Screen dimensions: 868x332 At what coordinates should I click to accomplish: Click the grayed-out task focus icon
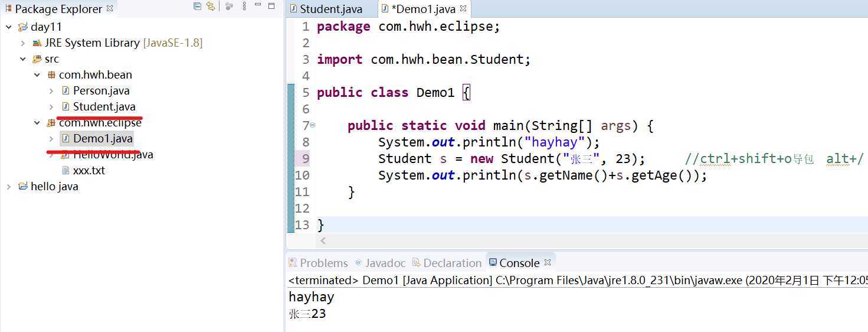coord(229,6)
